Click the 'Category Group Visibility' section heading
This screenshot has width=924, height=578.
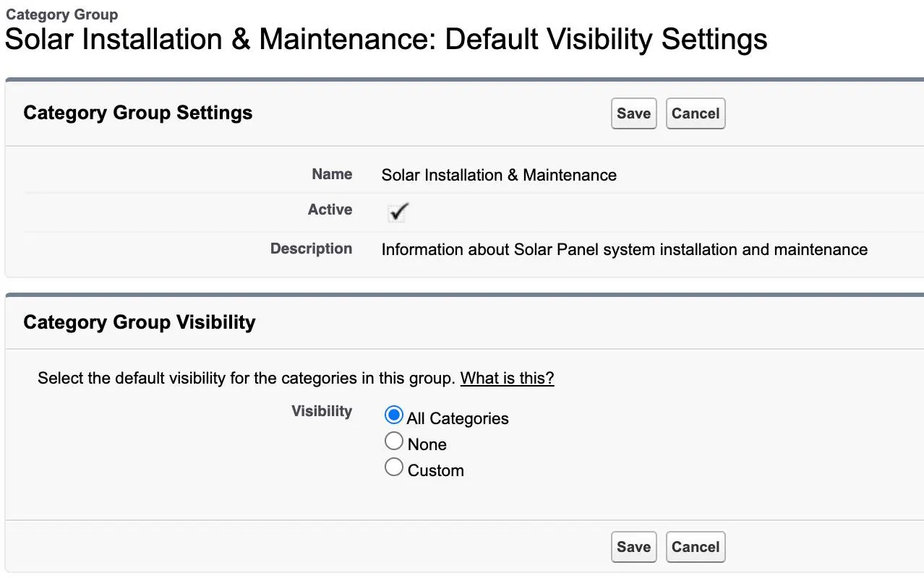pyautogui.click(x=140, y=322)
